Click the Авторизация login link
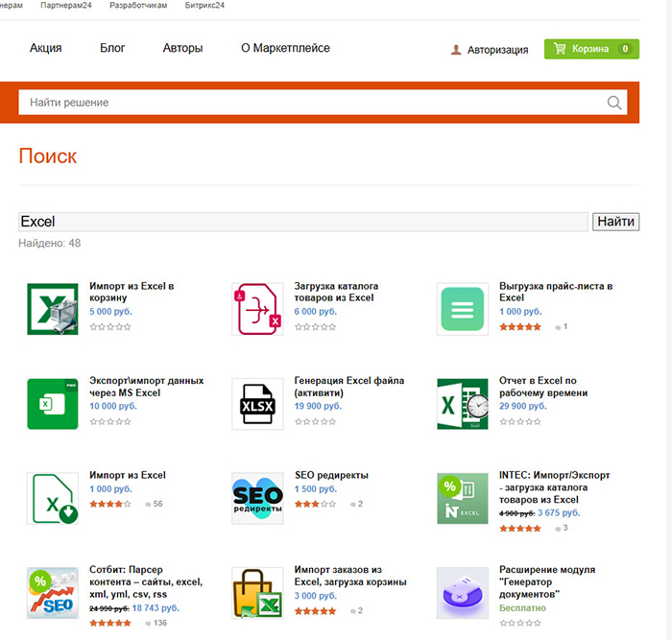Viewport: 672px width, 640px height. click(x=496, y=50)
